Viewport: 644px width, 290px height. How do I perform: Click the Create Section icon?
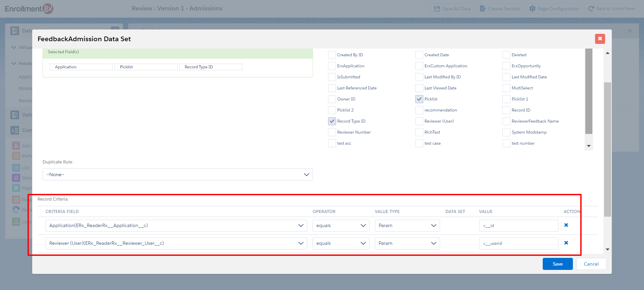pyautogui.click(x=483, y=9)
